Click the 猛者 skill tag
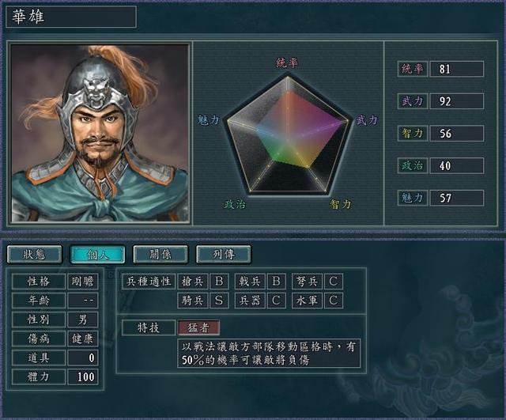506x420 pixels. 198,328
